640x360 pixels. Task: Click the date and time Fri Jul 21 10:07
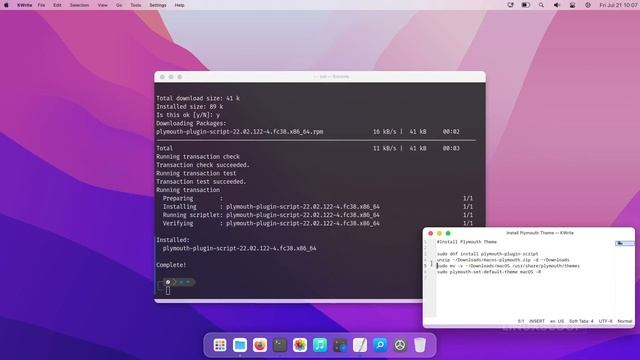(x=618, y=5)
